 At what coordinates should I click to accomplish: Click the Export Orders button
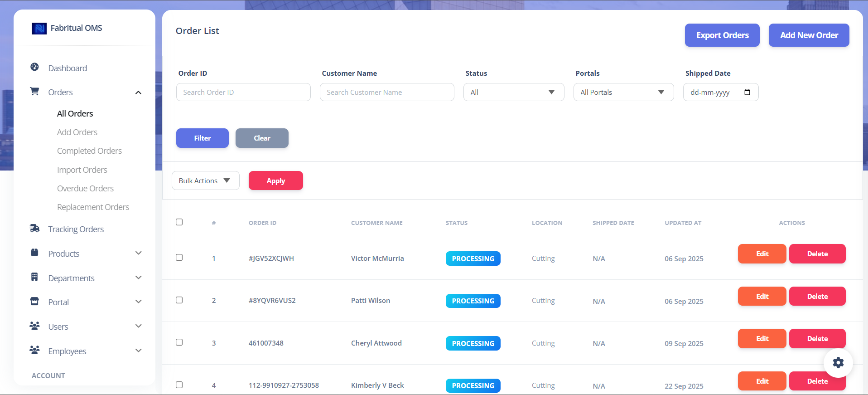click(722, 35)
